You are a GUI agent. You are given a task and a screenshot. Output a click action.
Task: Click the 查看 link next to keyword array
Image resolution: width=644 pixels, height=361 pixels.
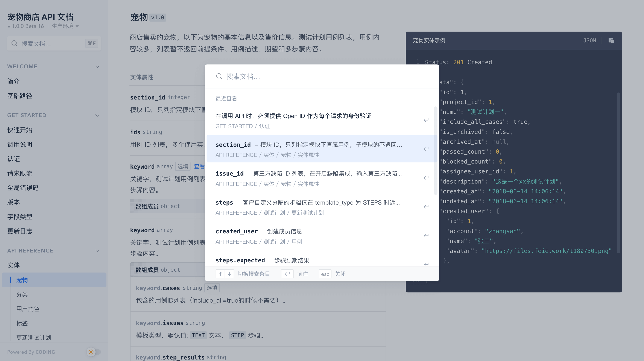tap(199, 166)
